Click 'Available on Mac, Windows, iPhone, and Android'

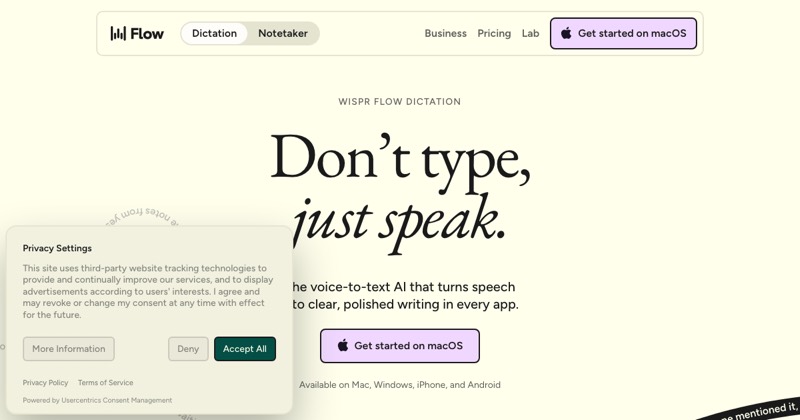399,385
